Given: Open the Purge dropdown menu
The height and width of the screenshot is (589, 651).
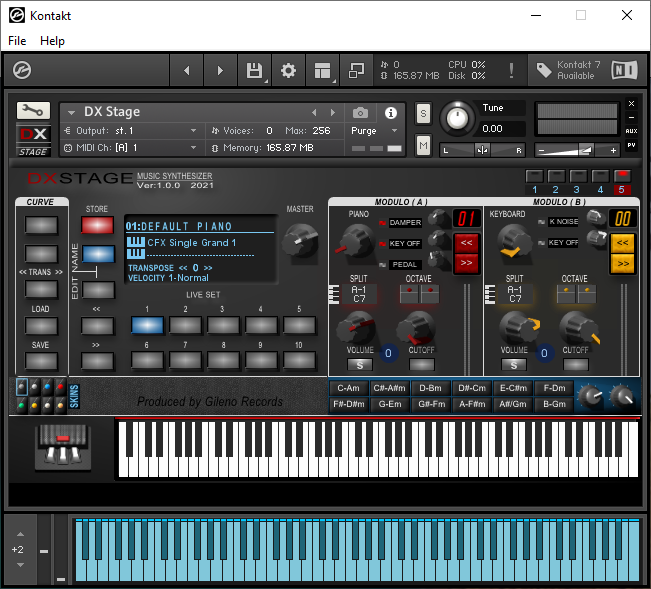Looking at the screenshot, I should pos(374,131).
